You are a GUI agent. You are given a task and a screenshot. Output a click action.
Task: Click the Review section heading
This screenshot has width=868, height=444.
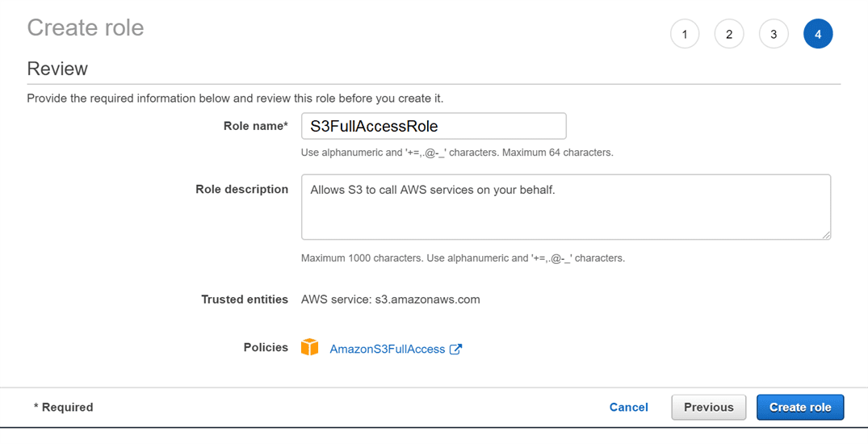(x=57, y=69)
